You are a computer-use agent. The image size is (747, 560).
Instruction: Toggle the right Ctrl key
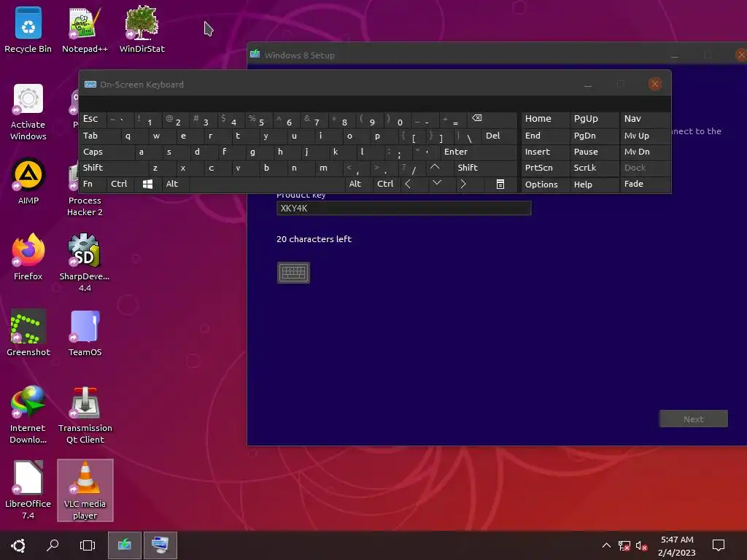(x=387, y=184)
